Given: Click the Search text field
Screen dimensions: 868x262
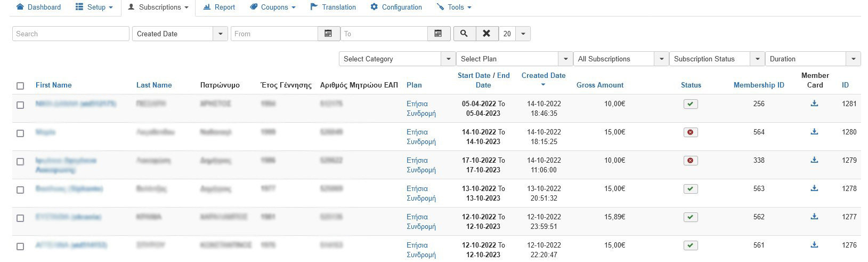Looking at the screenshot, I should 70,34.
